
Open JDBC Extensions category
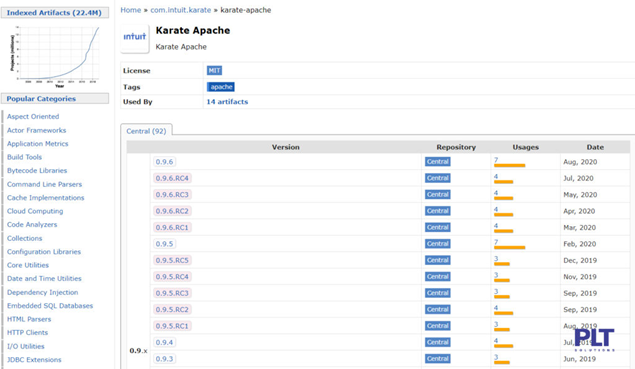pyautogui.click(x=34, y=360)
